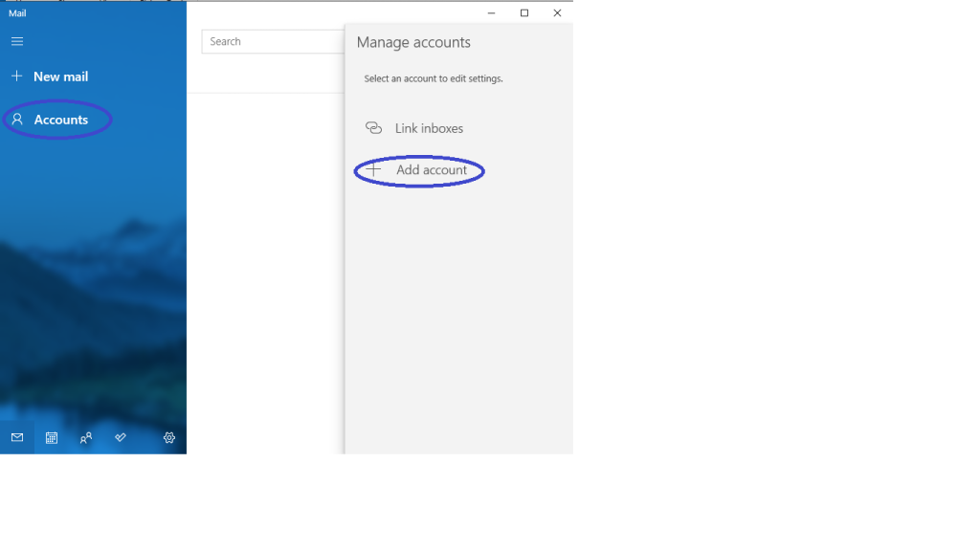Maximize the Mail window
Viewport: 980px width, 551px height.
coord(524,13)
